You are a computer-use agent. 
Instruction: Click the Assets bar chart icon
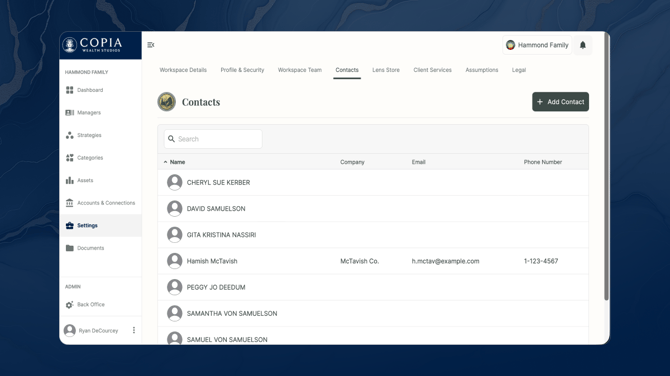pos(70,180)
